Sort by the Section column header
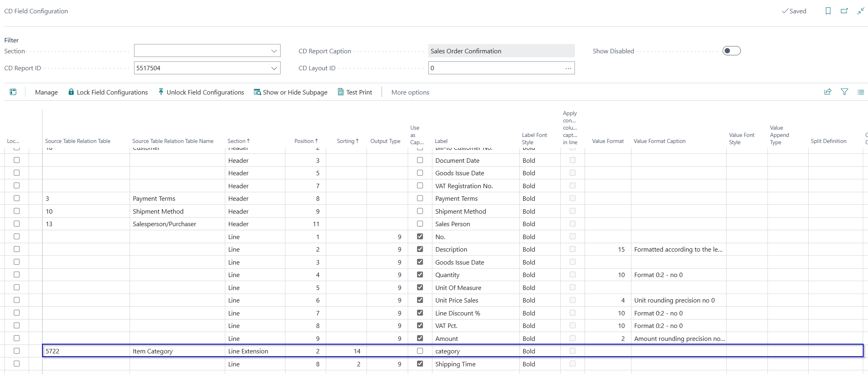 tap(238, 141)
